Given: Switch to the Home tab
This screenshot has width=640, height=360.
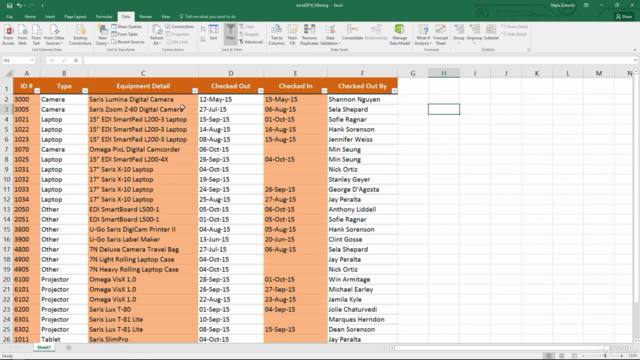Looking at the screenshot, I should (30, 17).
